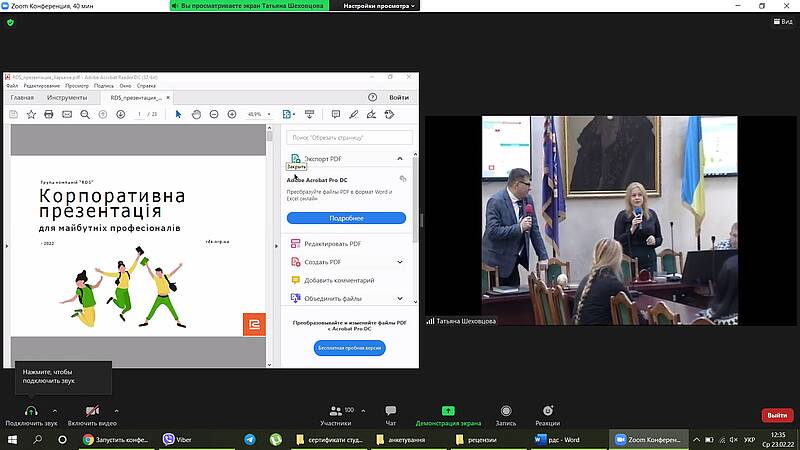Send file by email envelope icon
Viewport: 800px width, 450px height.
67,114
